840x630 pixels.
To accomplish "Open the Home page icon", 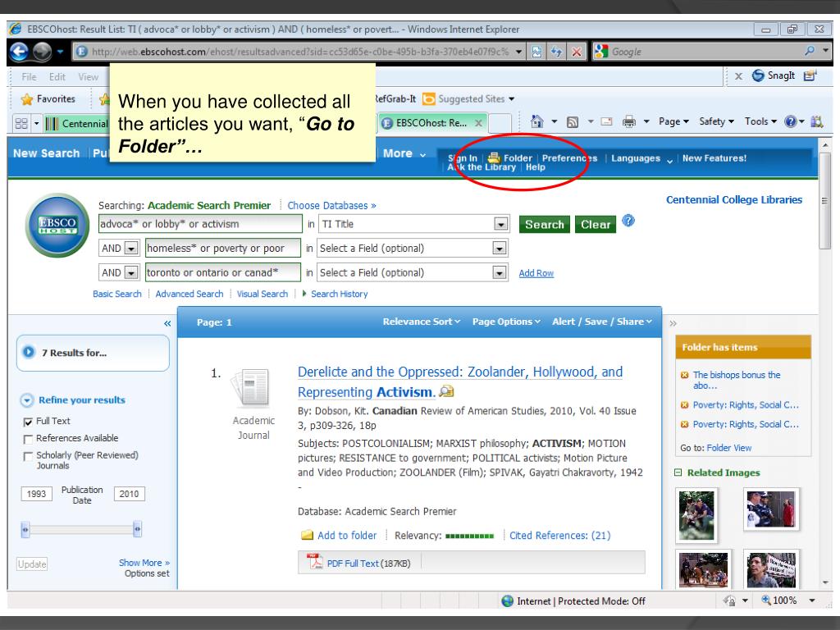I will pos(536,121).
